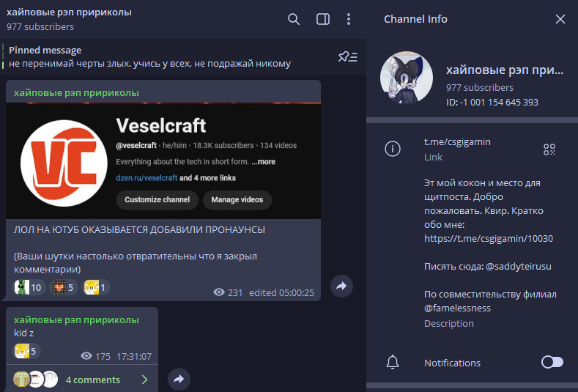Expand comments using the chevron arrow
578x392 pixels.
145,380
